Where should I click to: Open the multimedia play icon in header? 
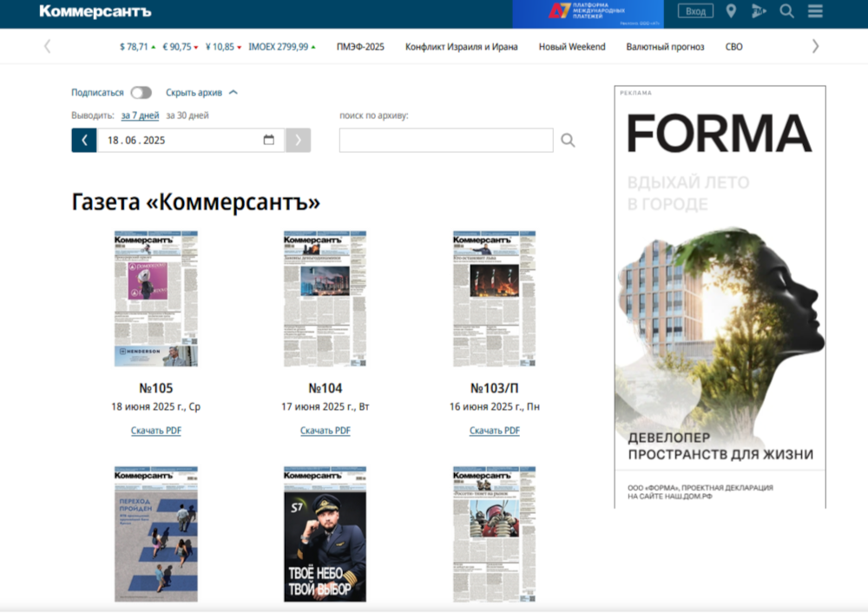pos(759,11)
